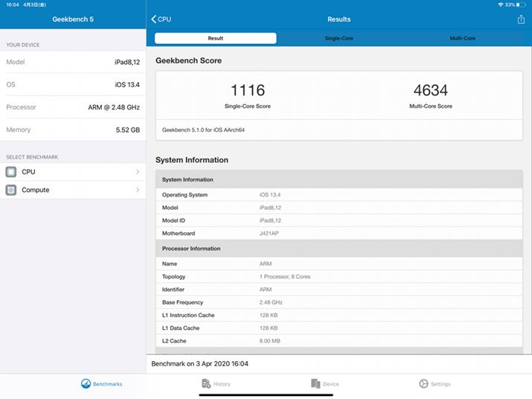Tap the Wi-Fi status icon
The width and height of the screenshot is (532, 399).
(500, 4)
